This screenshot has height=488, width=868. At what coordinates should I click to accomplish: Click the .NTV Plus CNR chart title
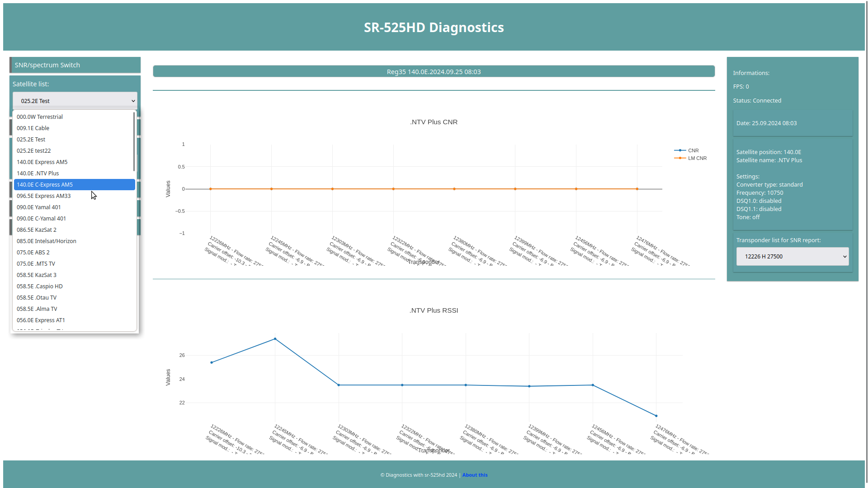[434, 122]
